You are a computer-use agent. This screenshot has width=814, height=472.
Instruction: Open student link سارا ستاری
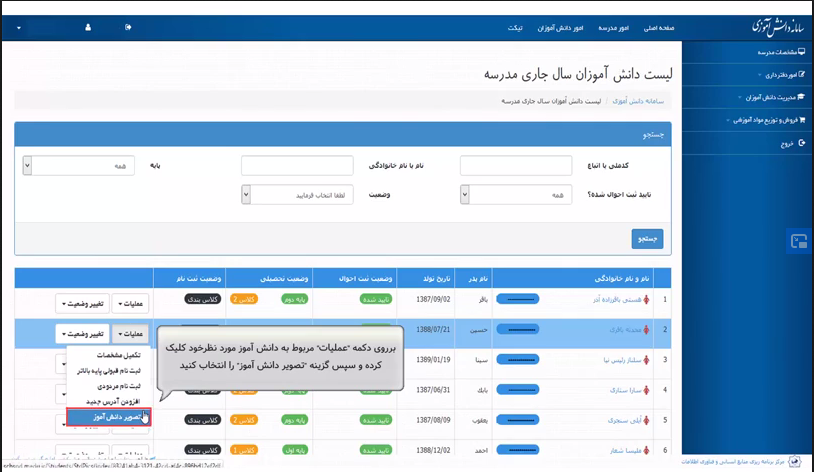click(x=626, y=390)
